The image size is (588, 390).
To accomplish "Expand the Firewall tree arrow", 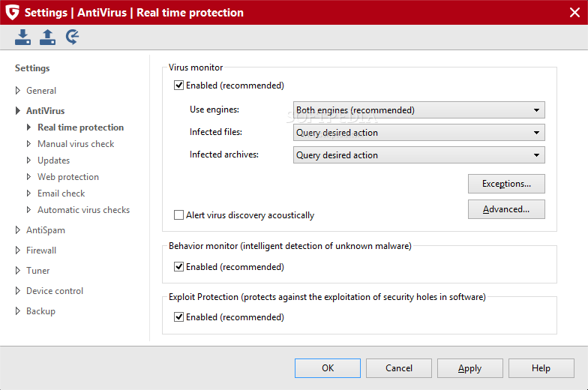I will pyautogui.click(x=18, y=250).
